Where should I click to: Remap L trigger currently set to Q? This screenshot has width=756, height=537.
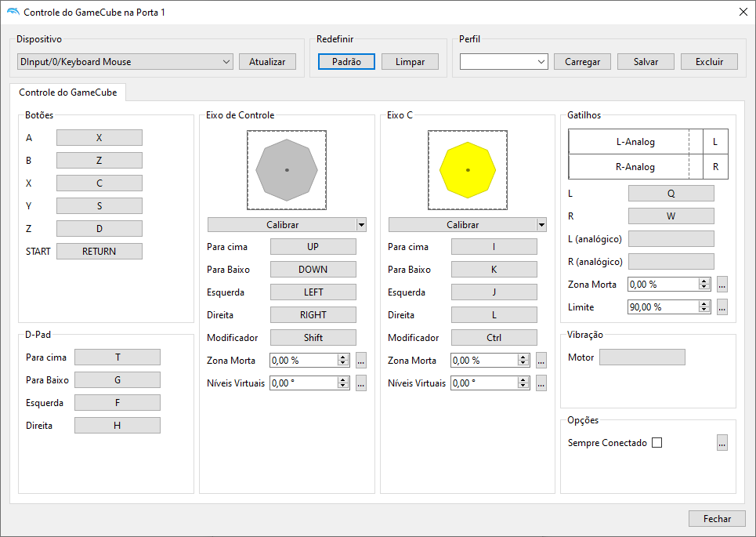[x=671, y=193]
